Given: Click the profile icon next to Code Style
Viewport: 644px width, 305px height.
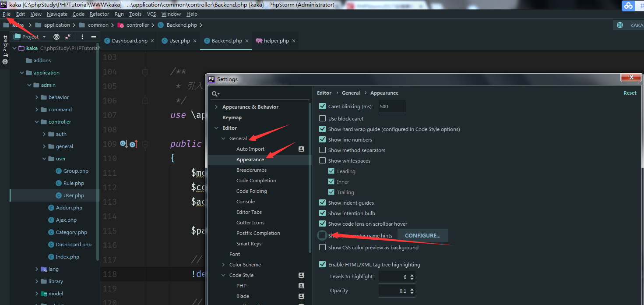Looking at the screenshot, I should click(x=301, y=275).
